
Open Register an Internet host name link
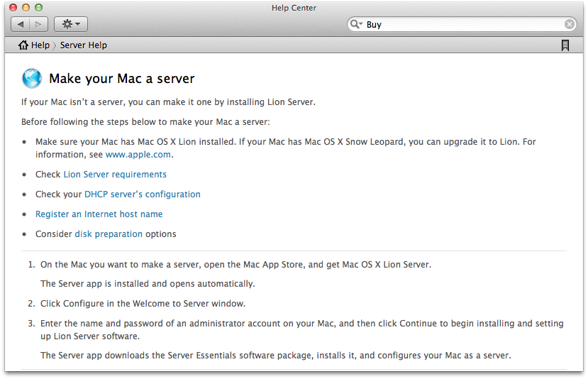(99, 214)
